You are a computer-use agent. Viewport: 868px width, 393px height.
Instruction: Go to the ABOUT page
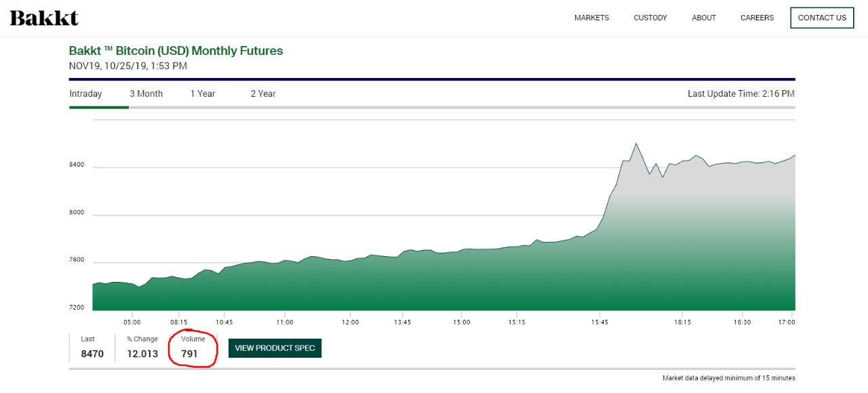[704, 18]
